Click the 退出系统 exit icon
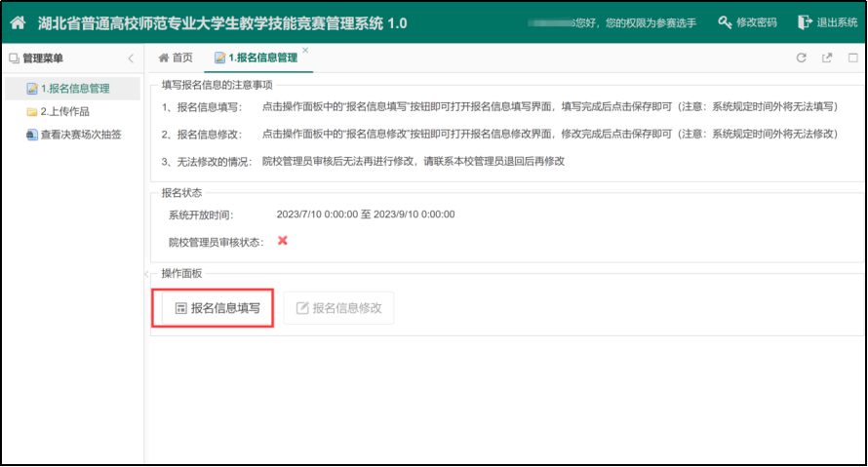Viewport: 868px width, 467px height. pyautogui.click(x=805, y=22)
